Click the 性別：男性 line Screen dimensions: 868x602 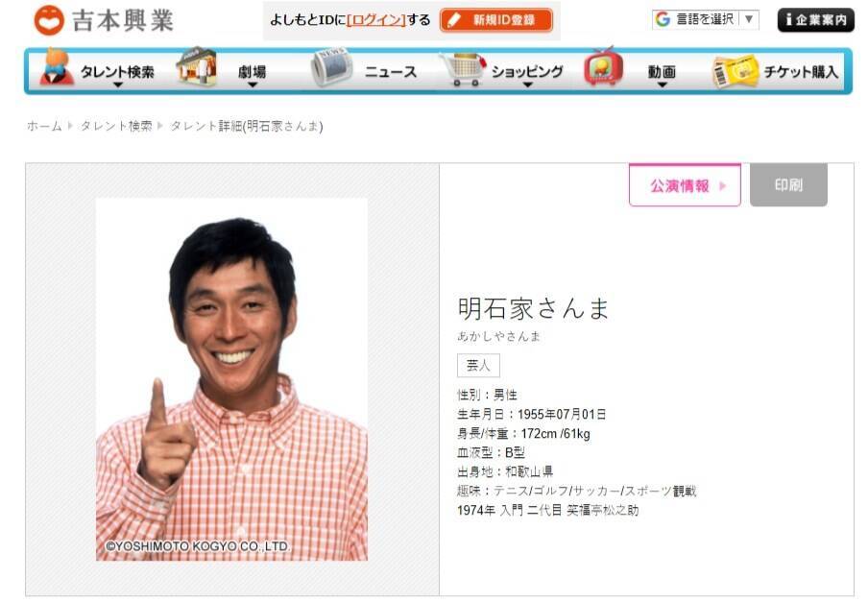tap(487, 395)
